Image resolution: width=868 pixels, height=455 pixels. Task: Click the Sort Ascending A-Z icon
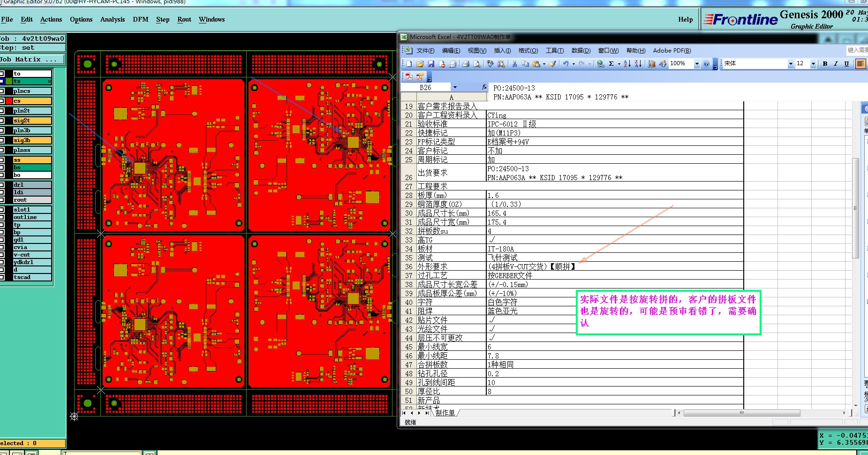[627, 64]
